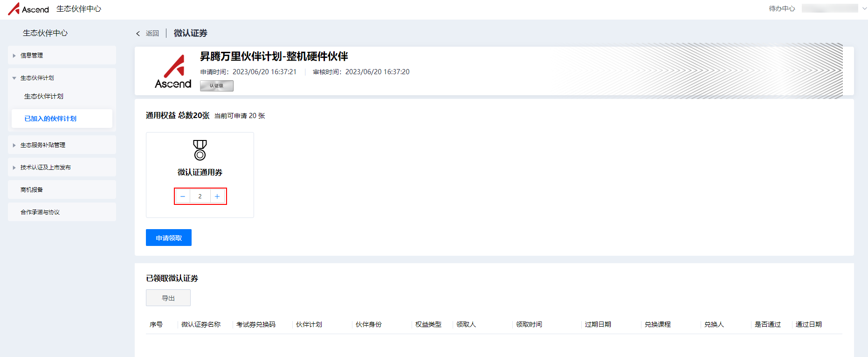The image size is (868, 357).
Task: Click 是否通过 column header
Action: [768, 324]
